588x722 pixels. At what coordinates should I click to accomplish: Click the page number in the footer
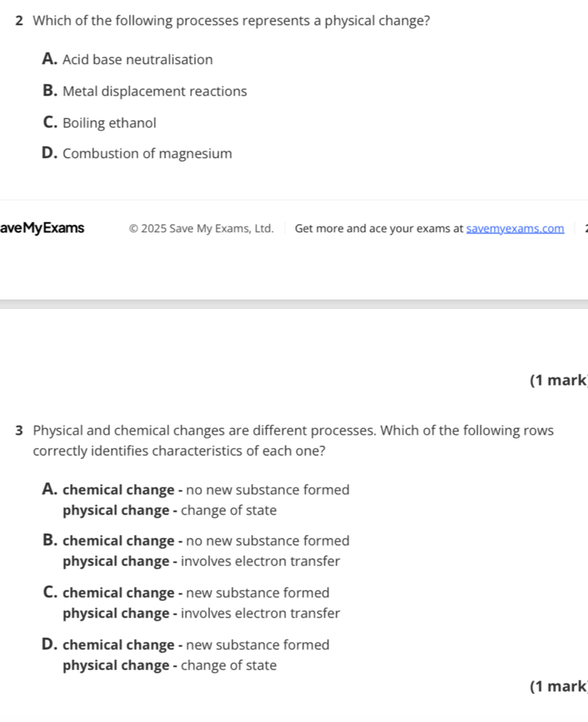[x=585, y=228]
